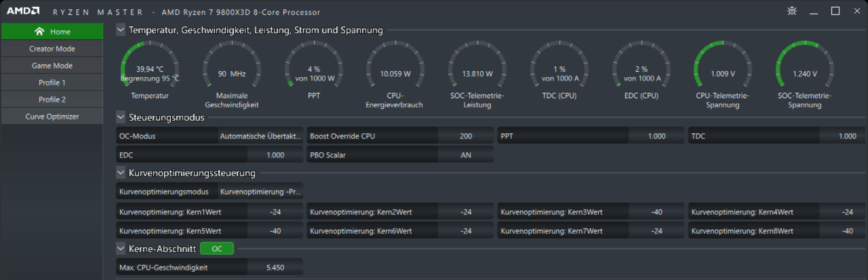Open the bug report icon in title bar
868x280 pixels.
point(792,11)
